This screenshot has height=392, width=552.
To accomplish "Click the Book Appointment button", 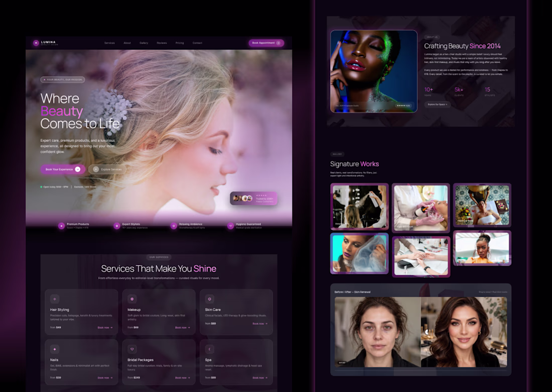I will tap(266, 43).
